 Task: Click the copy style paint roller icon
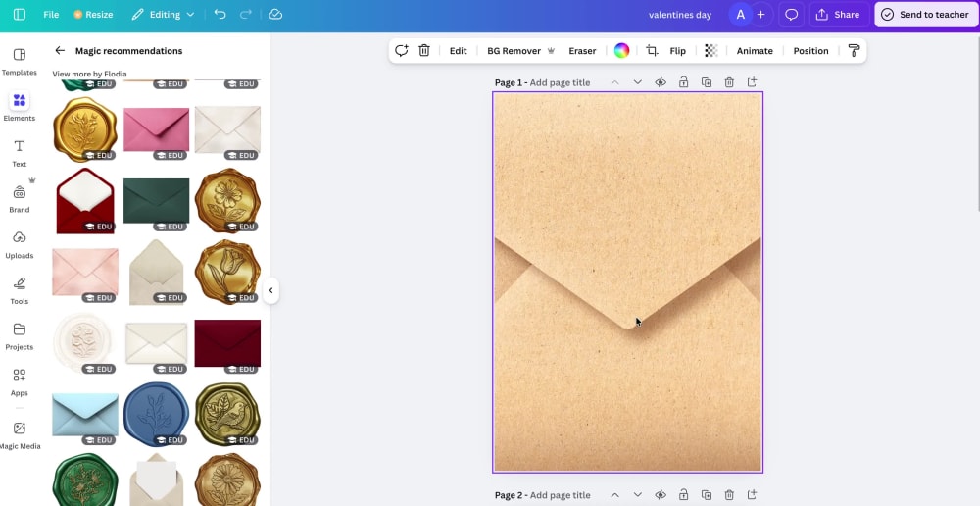pos(854,51)
